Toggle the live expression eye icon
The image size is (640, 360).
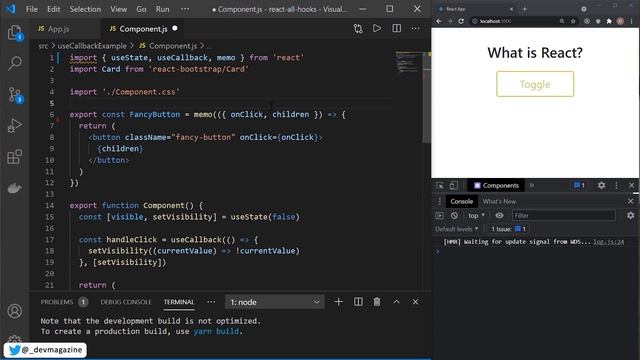point(499,216)
